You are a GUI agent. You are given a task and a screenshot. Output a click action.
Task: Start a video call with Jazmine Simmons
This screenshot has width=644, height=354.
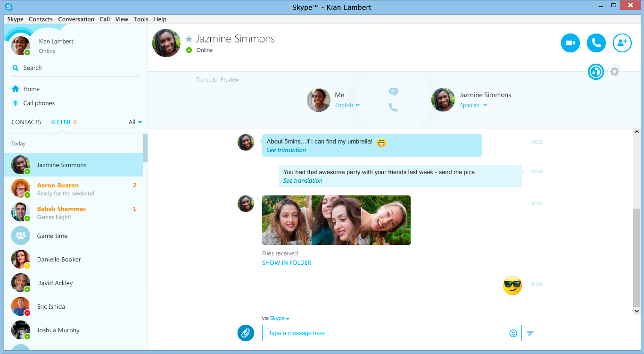(x=570, y=42)
